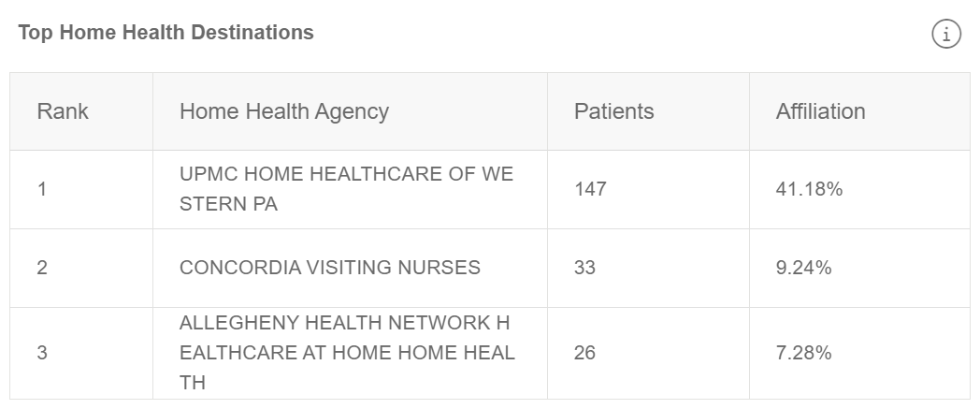The height and width of the screenshot is (409, 980).
Task: Select the Concordia Visiting Nurses row
Action: point(490,269)
